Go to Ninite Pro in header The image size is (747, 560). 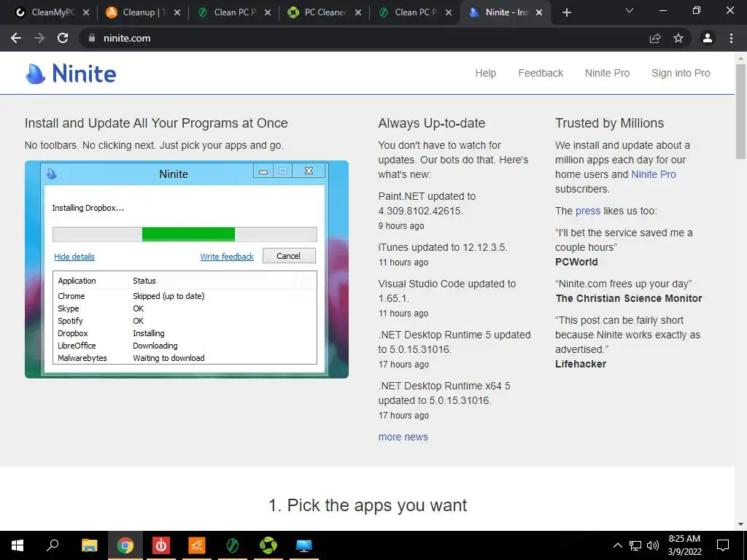607,73
